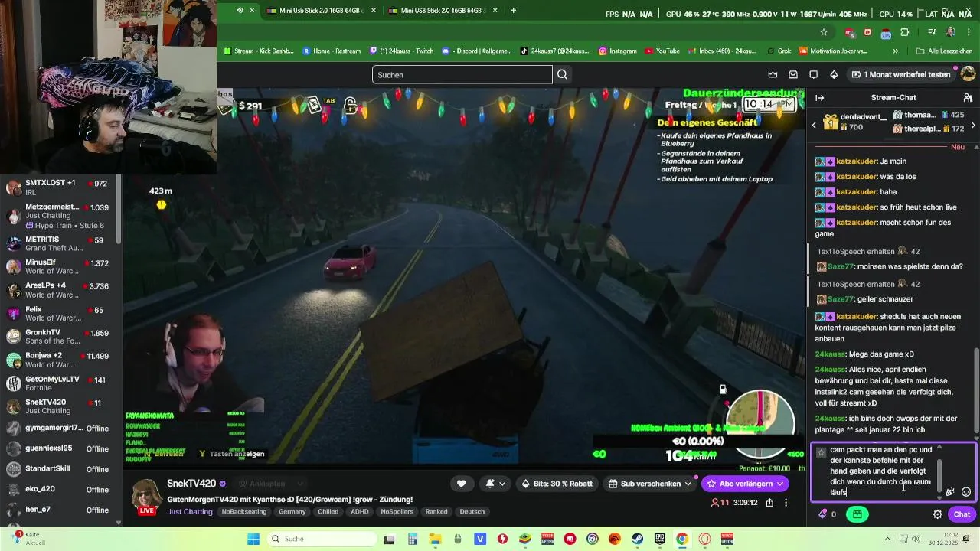Image resolution: width=980 pixels, height=551 pixels.
Task: Open the Windows Start button
Action: pos(253,539)
